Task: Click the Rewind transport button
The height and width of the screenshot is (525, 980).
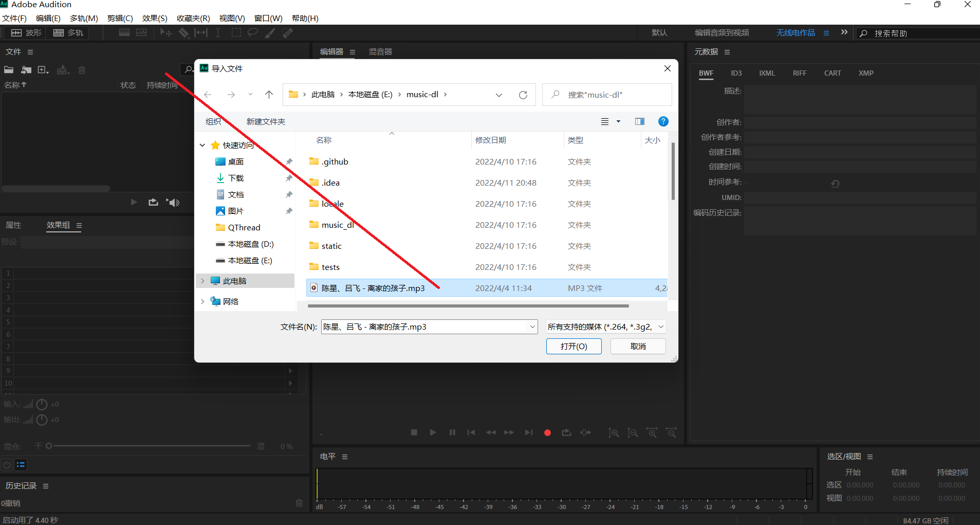Action: tap(491, 432)
